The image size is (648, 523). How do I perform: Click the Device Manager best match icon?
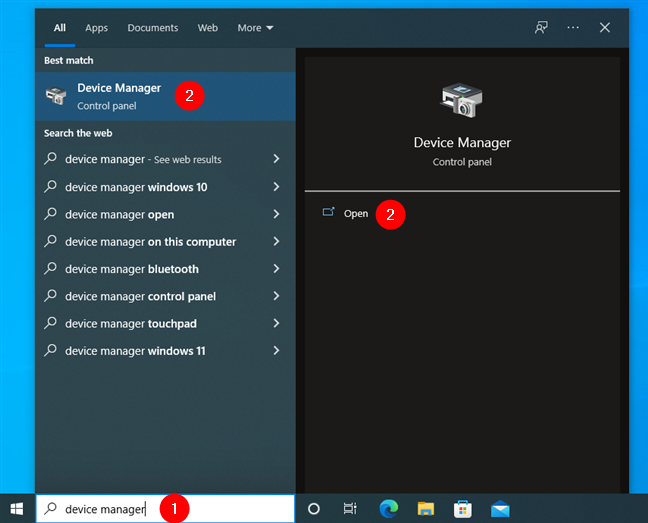click(56, 96)
